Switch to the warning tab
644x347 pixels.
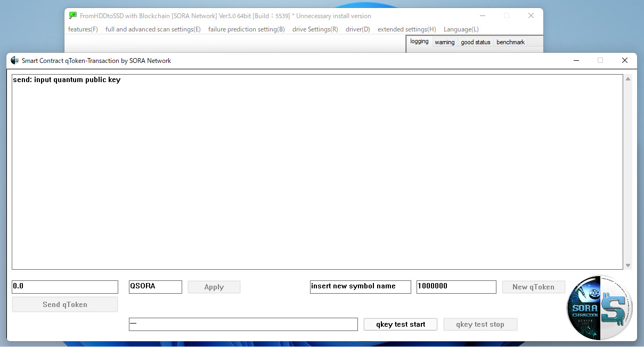pos(445,42)
